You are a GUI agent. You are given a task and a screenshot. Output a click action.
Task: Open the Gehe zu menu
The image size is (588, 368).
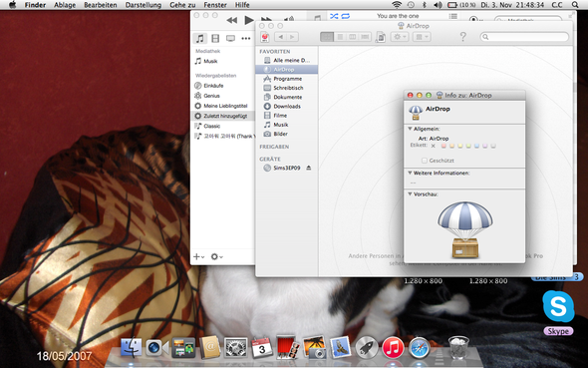182,5
